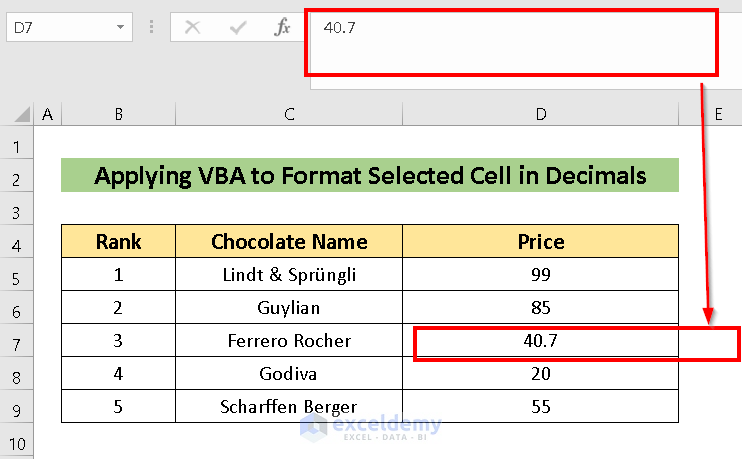Select column B header

point(118,115)
